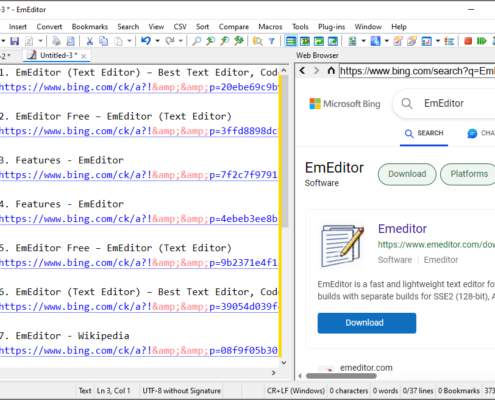Open Find with the magnifier icon
Screen dimensions: 495x400
click(x=197, y=41)
